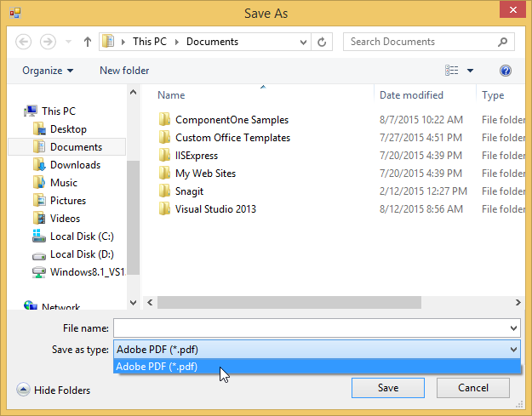Click the change view icon
Viewport: 532px width, 416px height.
pyautogui.click(x=452, y=71)
